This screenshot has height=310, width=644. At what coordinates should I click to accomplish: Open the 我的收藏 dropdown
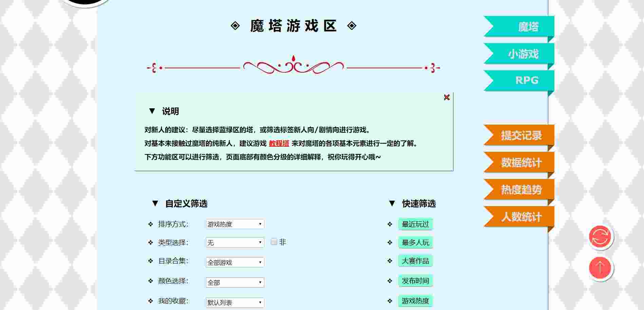click(x=235, y=303)
